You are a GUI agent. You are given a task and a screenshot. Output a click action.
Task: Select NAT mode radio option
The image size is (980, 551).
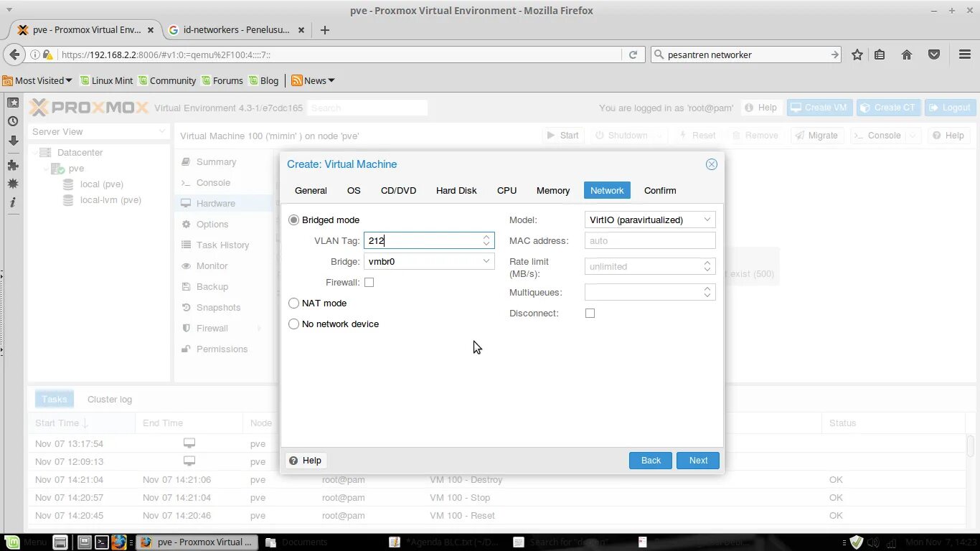[293, 303]
